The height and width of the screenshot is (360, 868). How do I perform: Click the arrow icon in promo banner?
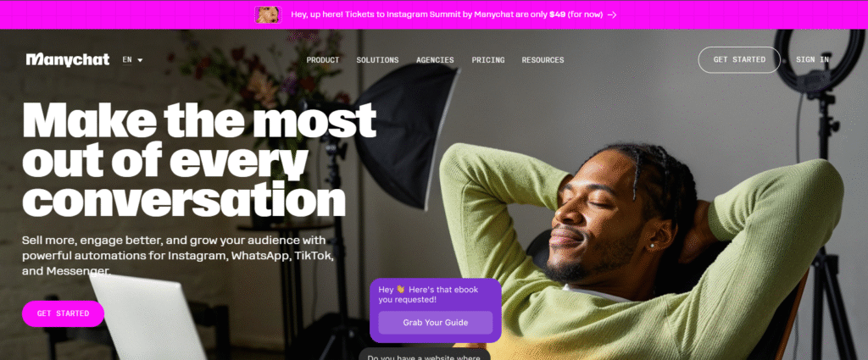click(612, 15)
